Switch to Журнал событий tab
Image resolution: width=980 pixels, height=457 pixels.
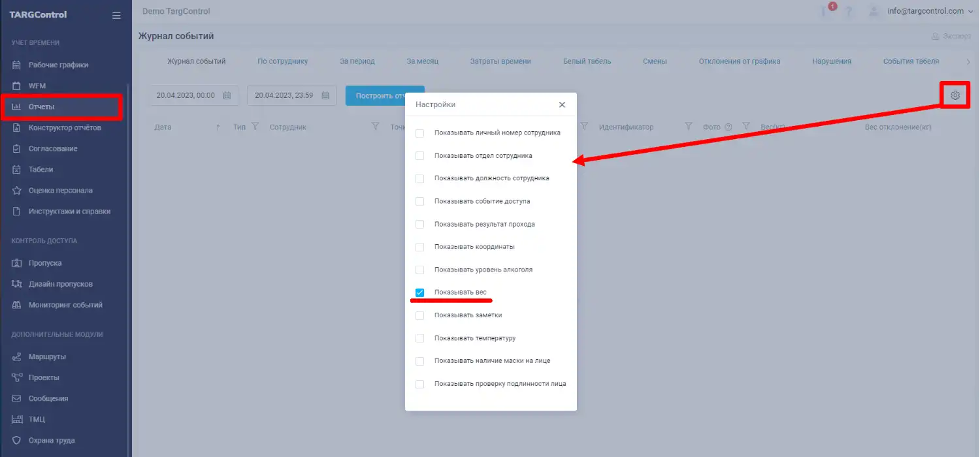197,61
